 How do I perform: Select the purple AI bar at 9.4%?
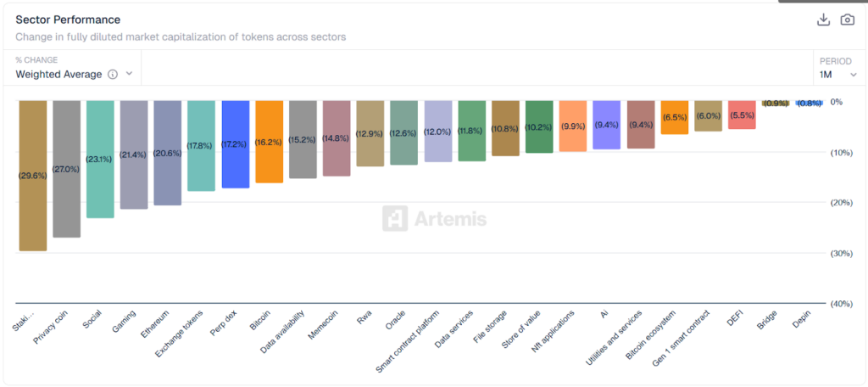point(606,125)
